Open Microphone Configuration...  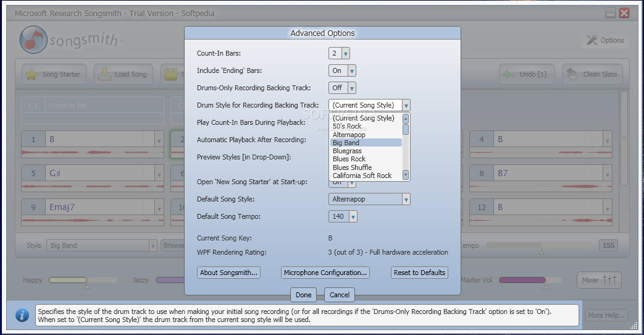tap(325, 273)
